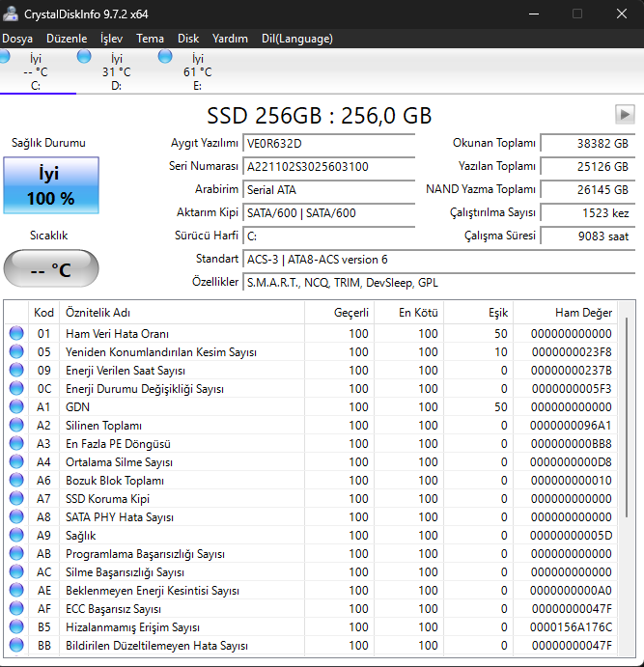This screenshot has height=667, width=644.
Task: Click the status orb for attribute A4
Action: 16,461
